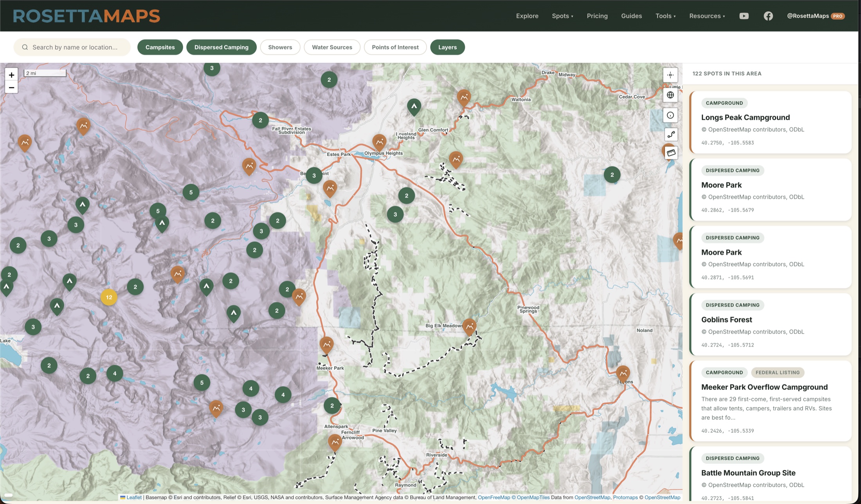Locate my position with the crosshair button
This screenshot has height=504, width=861.
pyautogui.click(x=670, y=75)
